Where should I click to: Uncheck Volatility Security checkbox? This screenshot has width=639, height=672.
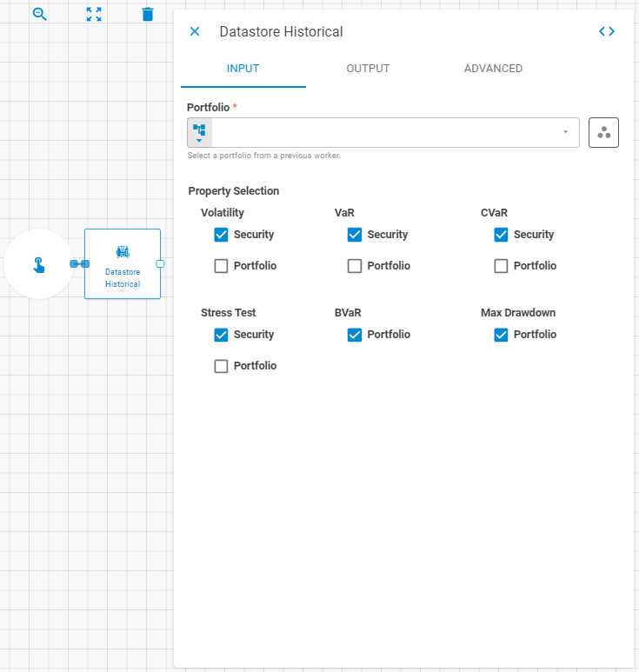pos(221,235)
